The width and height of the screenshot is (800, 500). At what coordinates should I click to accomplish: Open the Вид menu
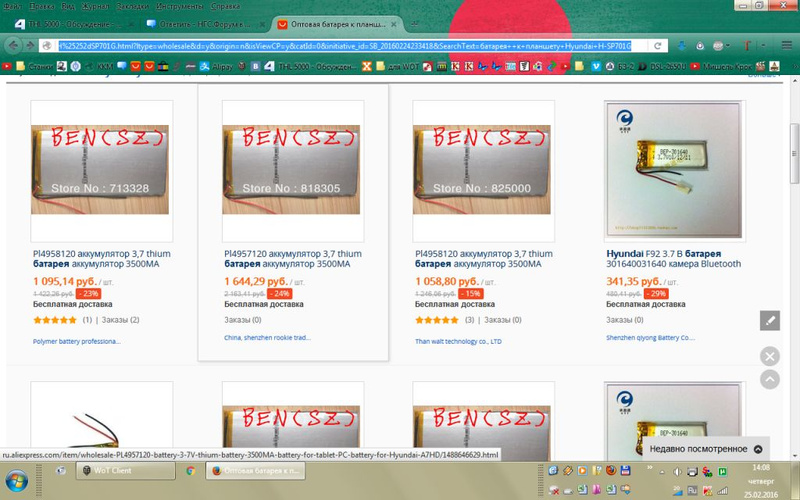(x=68, y=6)
